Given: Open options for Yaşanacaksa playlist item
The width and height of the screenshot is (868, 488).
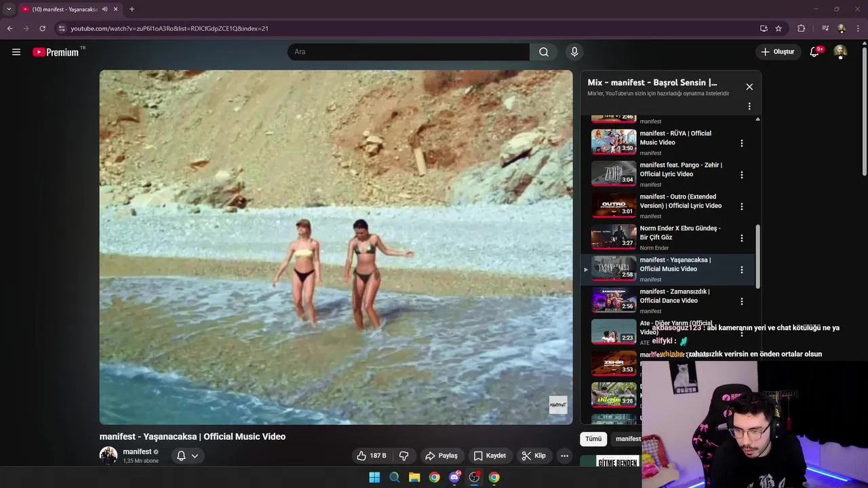Looking at the screenshot, I should click(741, 270).
